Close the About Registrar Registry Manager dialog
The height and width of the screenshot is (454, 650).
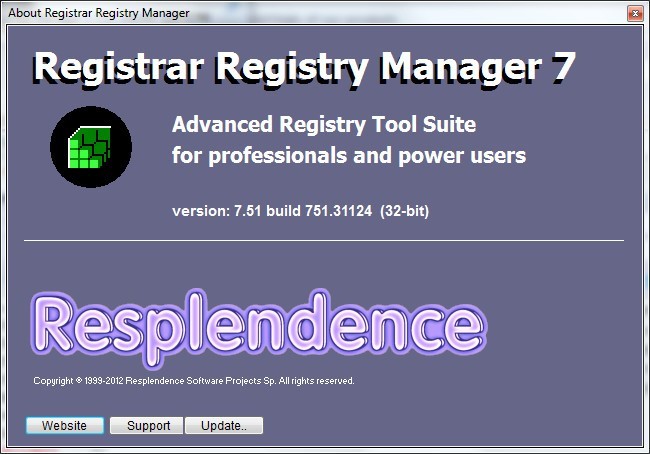coord(634,11)
